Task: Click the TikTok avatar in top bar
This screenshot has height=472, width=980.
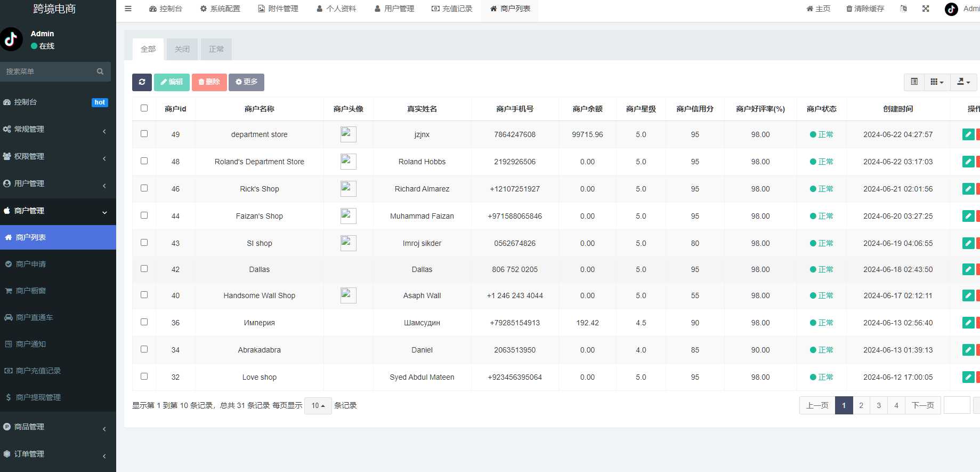Action: [951, 9]
